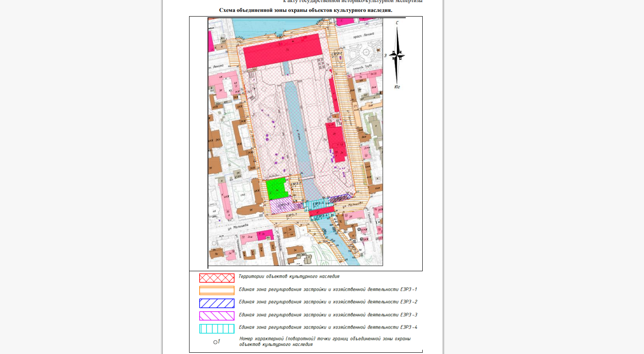
Task: Click the legend text ending with ЕЗРЗ-2
Action: [328, 302]
